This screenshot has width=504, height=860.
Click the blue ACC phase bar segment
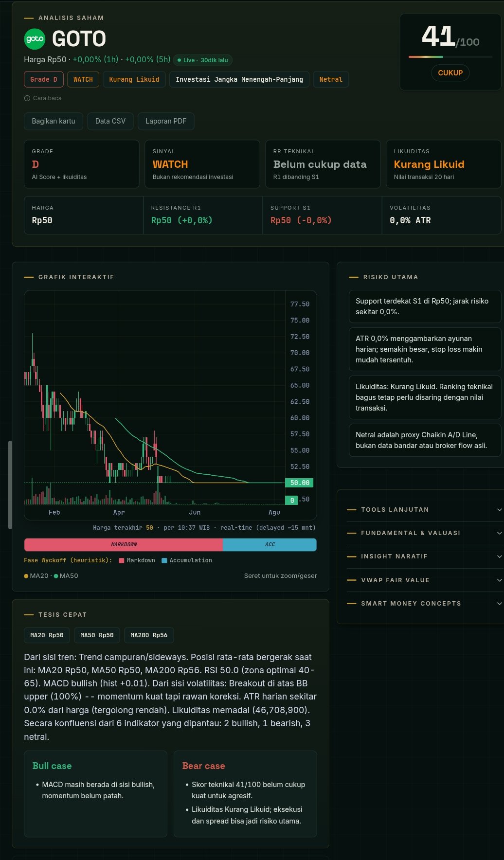click(x=270, y=545)
